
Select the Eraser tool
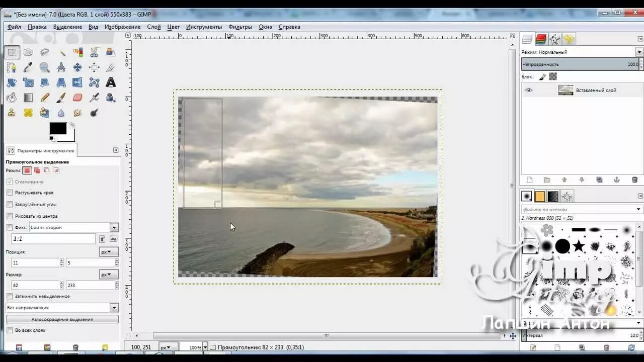coord(78,98)
